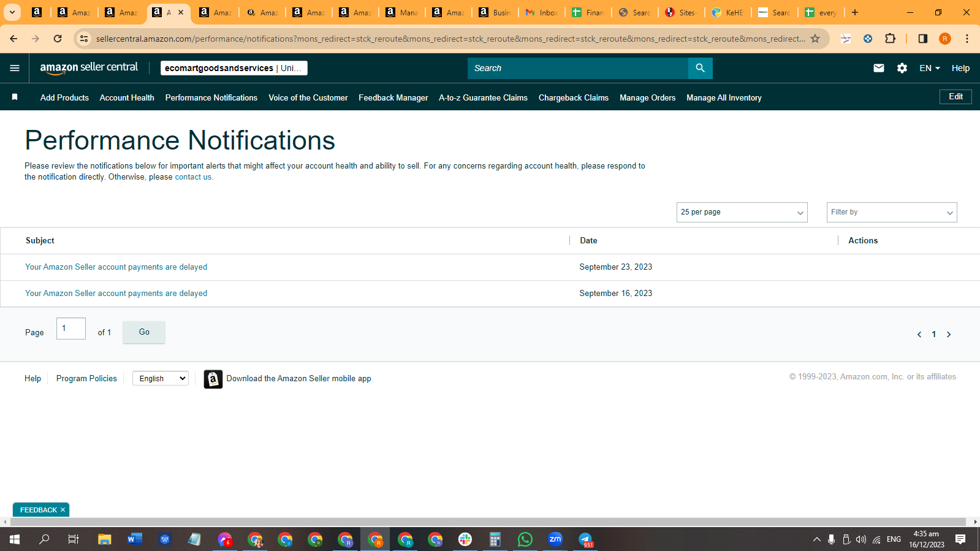Click the Edit bookmarks button
980x551 pixels.
point(955,97)
